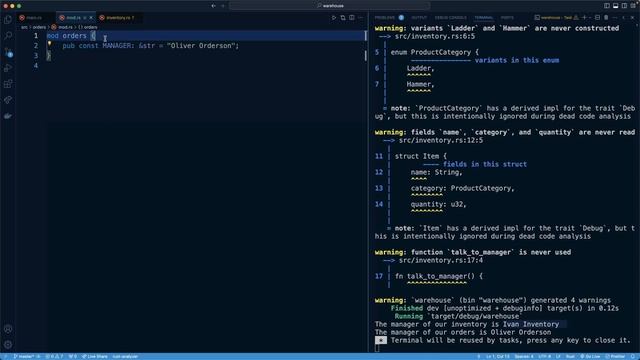This screenshot has width=640, height=360.
Task: Click Split Editor Right icon
Action: click(352, 18)
